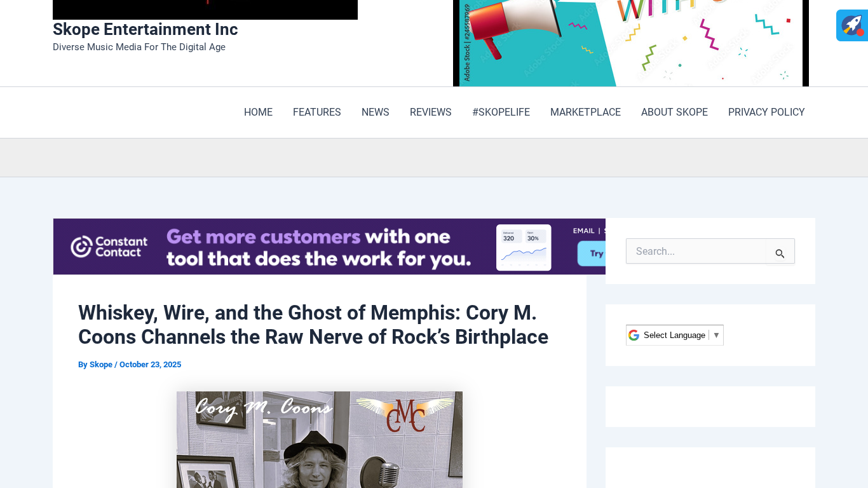
Task: Open the HOME menu item
Action: click(x=258, y=112)
